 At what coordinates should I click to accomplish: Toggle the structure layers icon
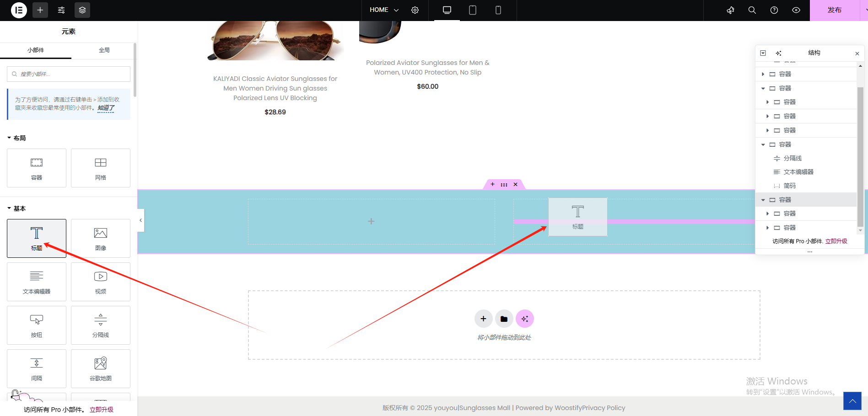(x=82, y=10)
